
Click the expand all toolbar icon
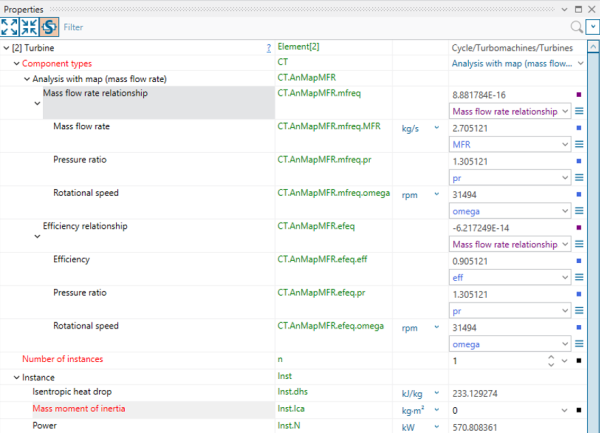pos(9,27)
